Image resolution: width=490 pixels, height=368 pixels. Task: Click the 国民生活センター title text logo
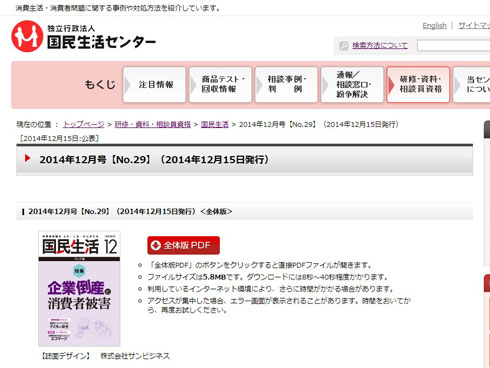coord(101,42)
